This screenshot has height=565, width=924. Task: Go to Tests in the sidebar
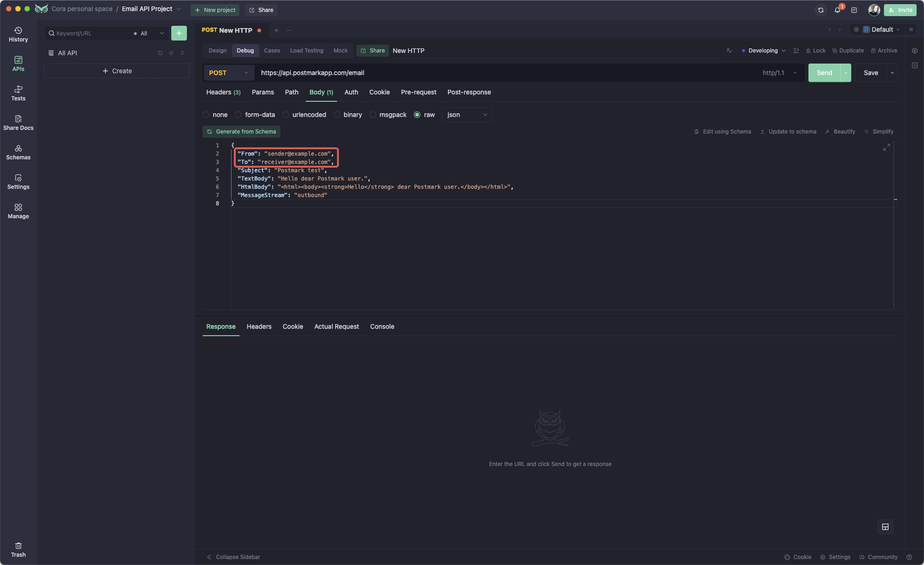(18, 93)
